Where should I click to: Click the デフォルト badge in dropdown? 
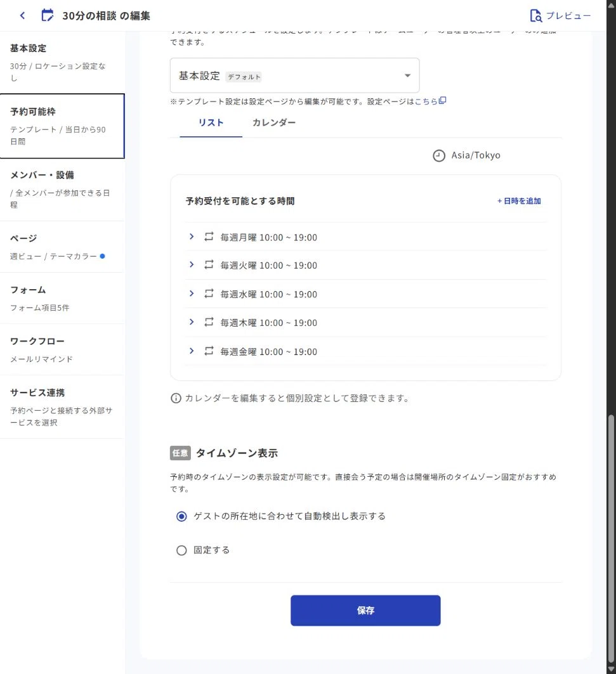click(x=244, y=77)
